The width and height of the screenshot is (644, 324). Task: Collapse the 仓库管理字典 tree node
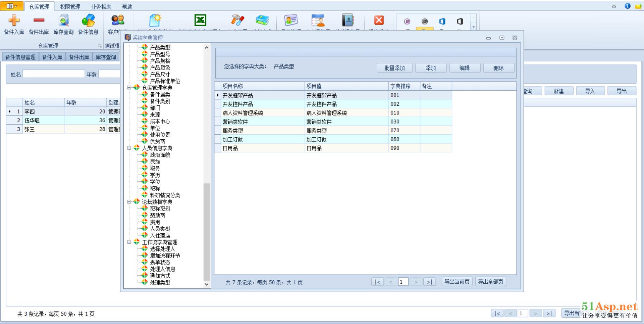tap(129, 88)
